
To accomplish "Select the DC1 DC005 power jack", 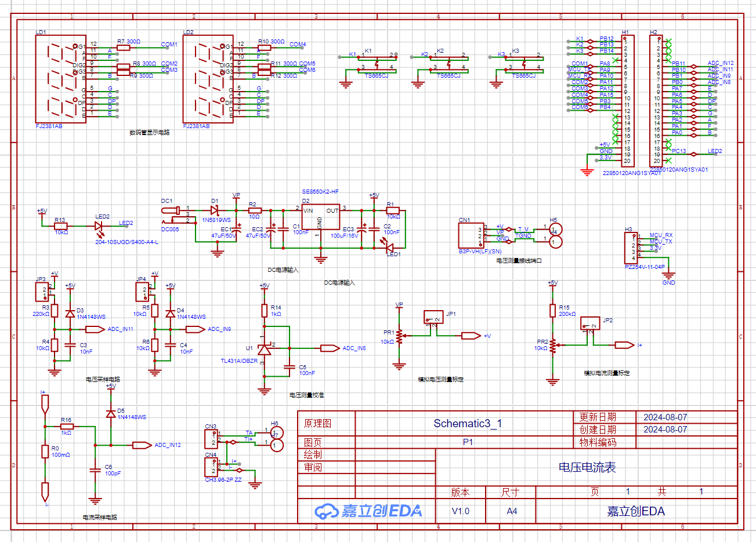I will [x=178, y=214].
